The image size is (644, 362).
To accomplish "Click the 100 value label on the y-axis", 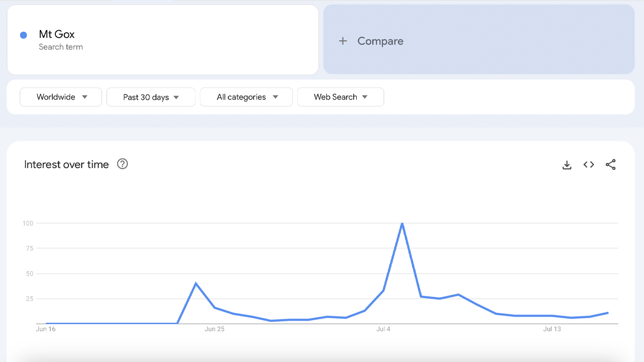I will point(27,223).
